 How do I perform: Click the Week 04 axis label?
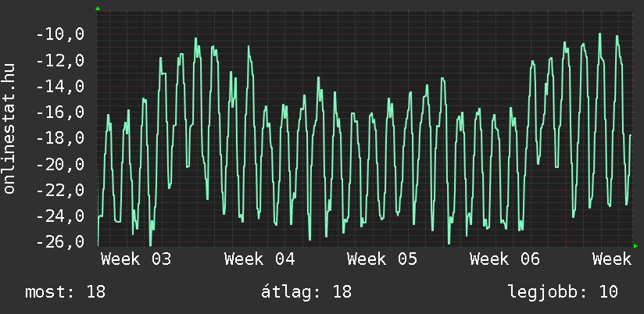tap(259, 259)
